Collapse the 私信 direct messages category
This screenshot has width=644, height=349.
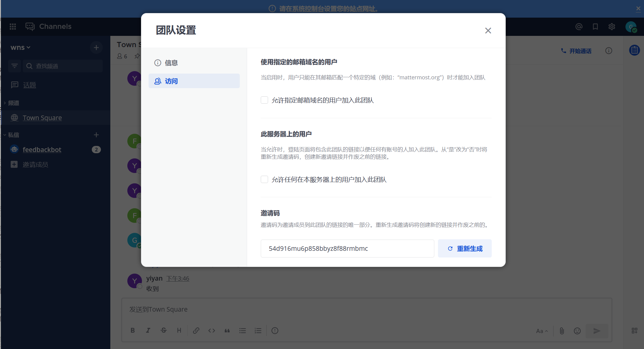pyautogui.click(x=13, y=135)
